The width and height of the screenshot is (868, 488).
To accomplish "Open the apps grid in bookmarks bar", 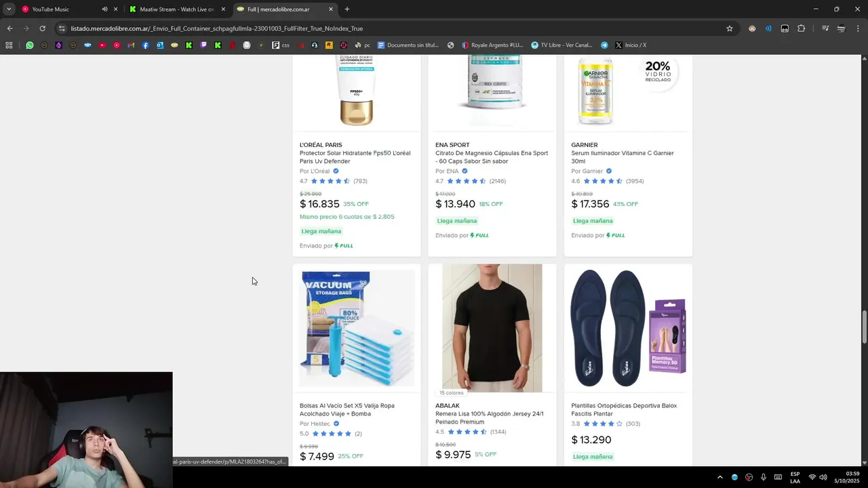I will point(9,45).
